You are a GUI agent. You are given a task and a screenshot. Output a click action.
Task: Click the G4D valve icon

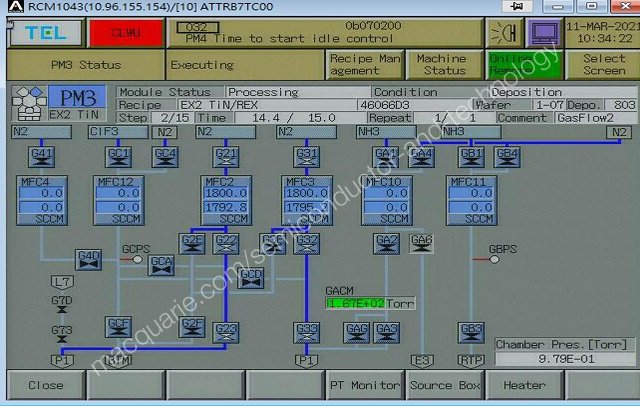[x=90, y=258]
